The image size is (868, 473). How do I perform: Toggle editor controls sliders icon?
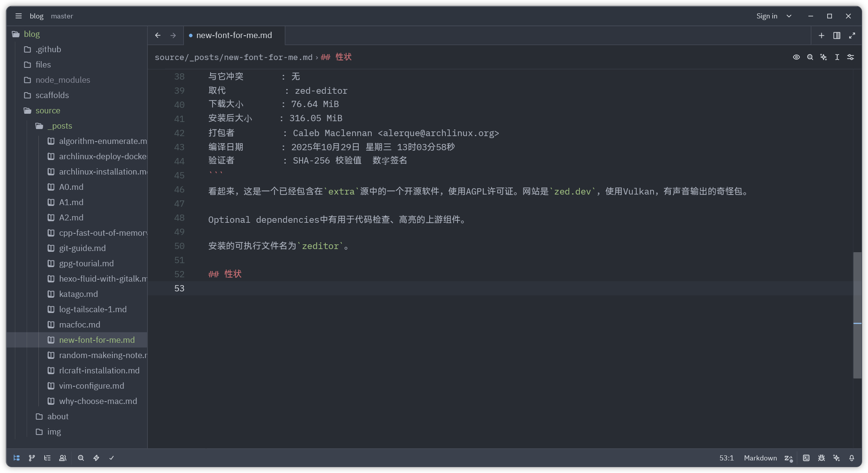850,57
